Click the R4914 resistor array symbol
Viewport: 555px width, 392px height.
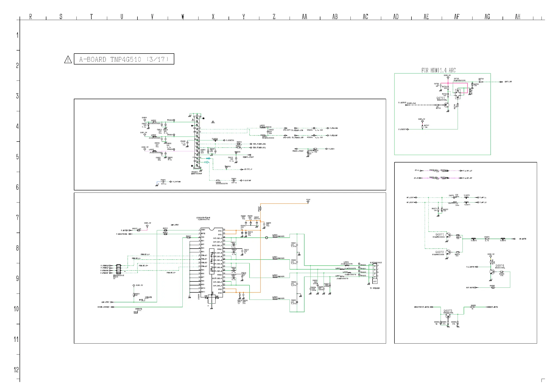coord(118,269)
